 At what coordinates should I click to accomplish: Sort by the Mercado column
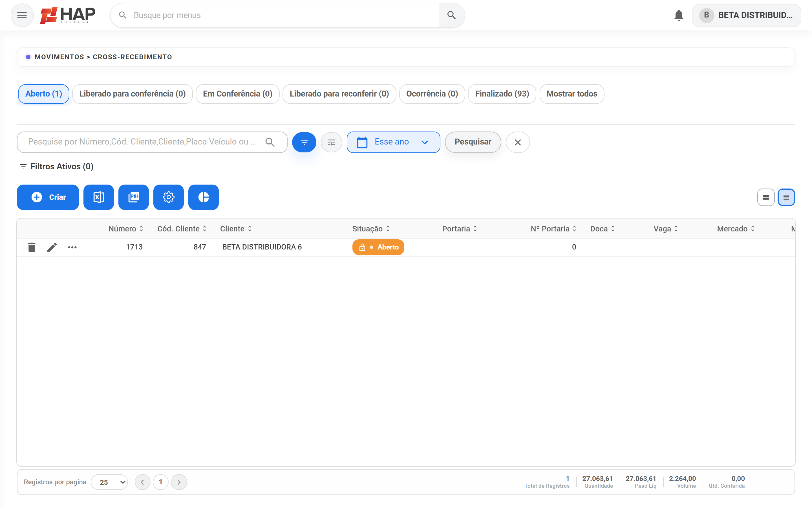736,229
